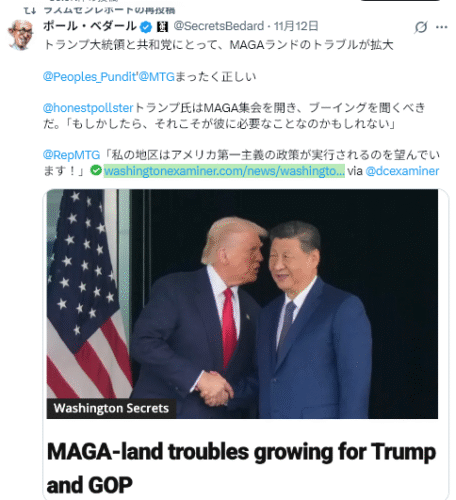Open the three-dot more options menu
This screenshot has height=500, width=456.
pyautogui.click(x=442, y=27)
